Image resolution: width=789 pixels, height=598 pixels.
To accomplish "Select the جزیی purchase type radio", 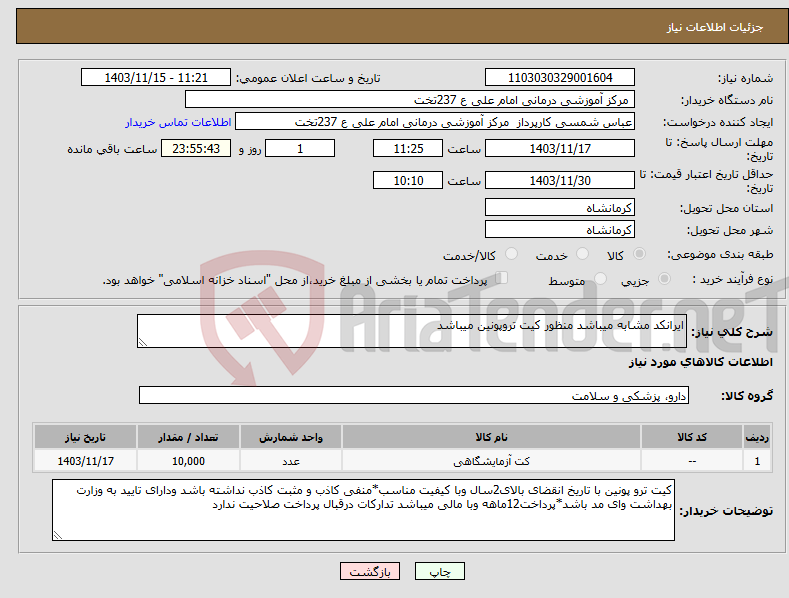I will pyautogui.click(x=664, y=278).
